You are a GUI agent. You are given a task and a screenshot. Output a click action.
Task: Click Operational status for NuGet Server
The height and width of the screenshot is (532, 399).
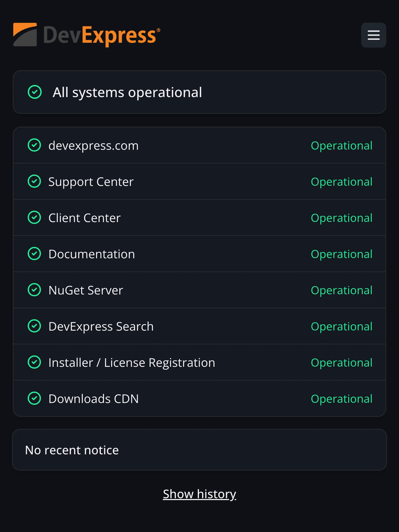coord(342,290)
